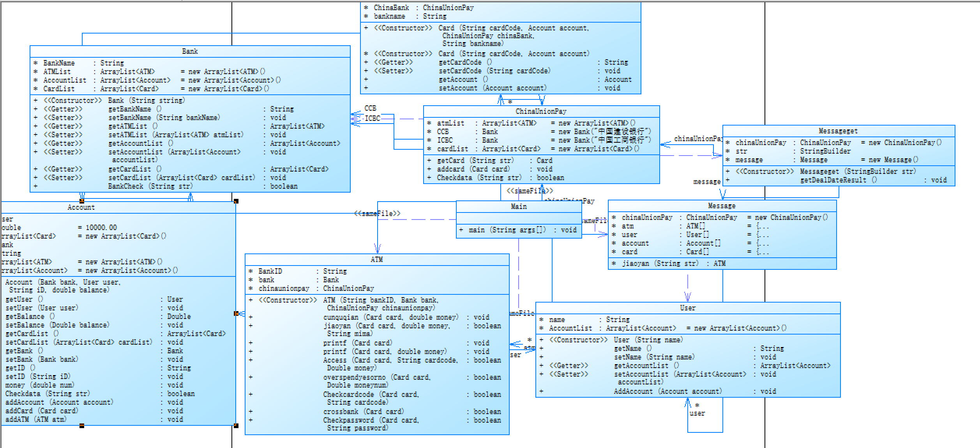The height and width of the screenshot is (448, 980).
Task: Click the bottom-right resize handle of Account
Action: (236, 425)
